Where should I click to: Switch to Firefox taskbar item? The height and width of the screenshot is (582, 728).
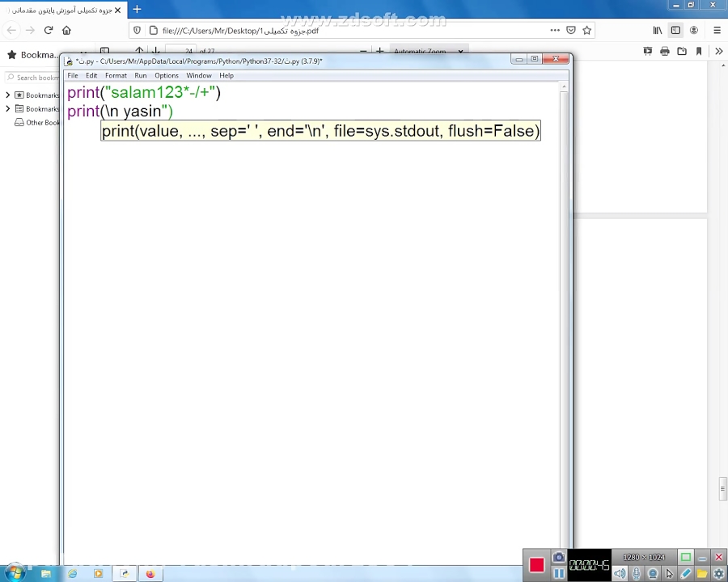pyautogui.click(x=150, y=574)
